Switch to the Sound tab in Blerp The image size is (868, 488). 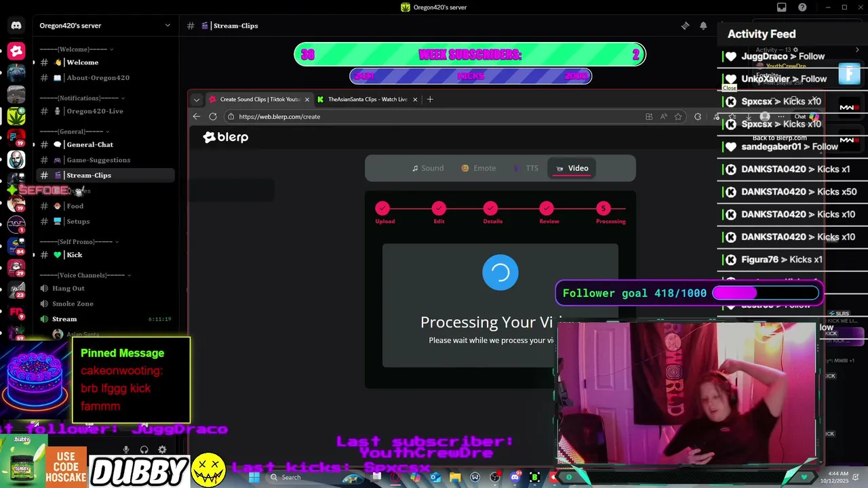click(x=428, y=168)
